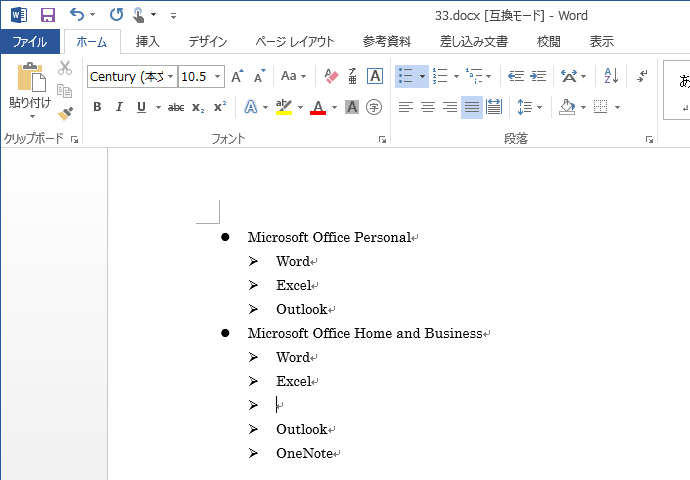
Task: Toggle italic formatting
Action: tap(119, 107)
